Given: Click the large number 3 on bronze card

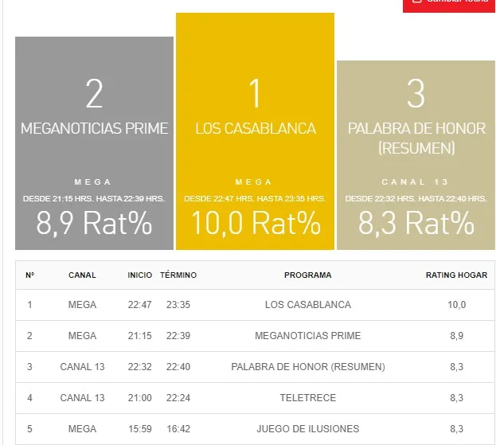Looking at the screenshot, I should pyautogui.click(x=416, y=93).
